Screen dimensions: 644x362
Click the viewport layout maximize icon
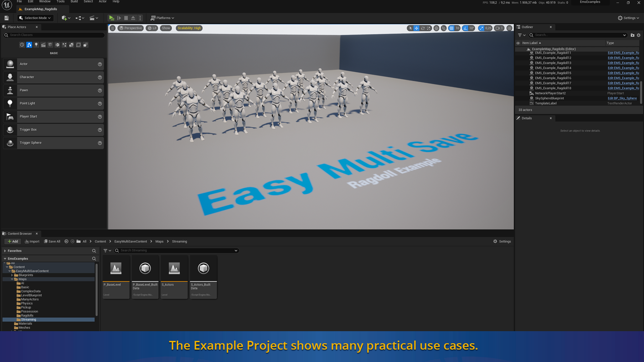click(509, 28)
